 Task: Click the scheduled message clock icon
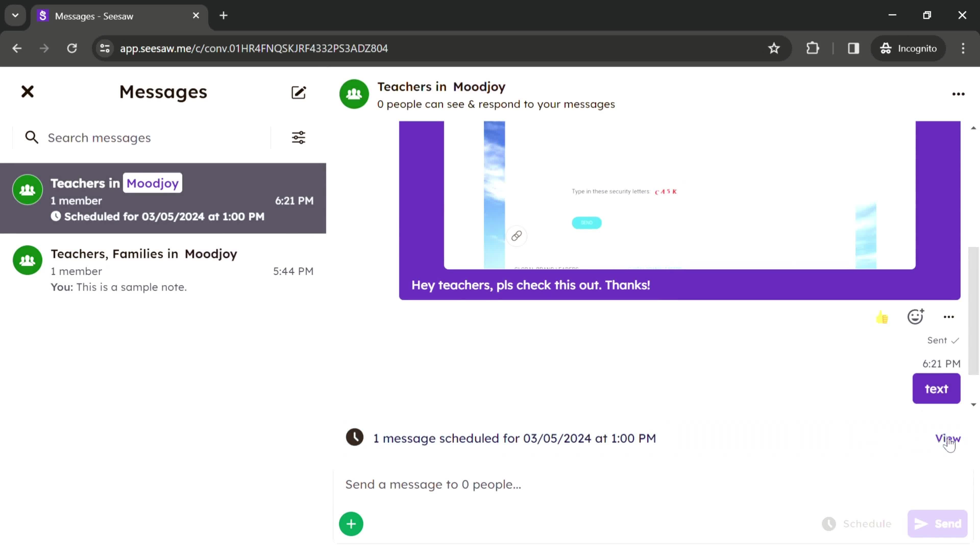pyautogui.click(x=355, y=438)
